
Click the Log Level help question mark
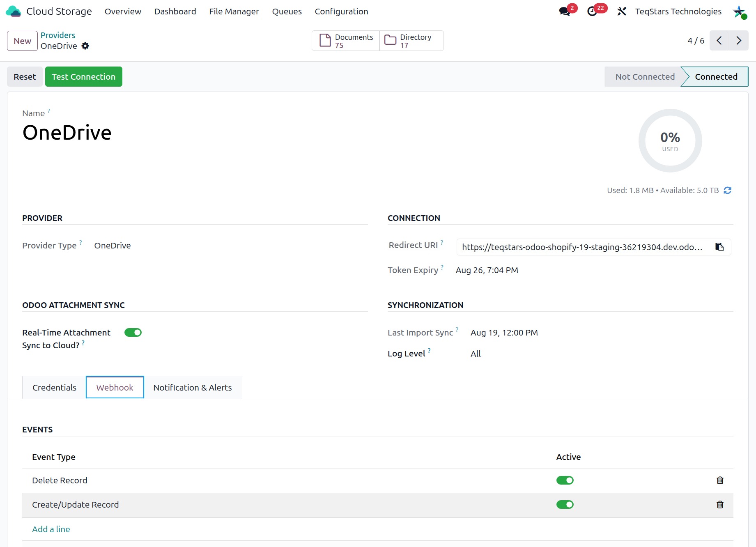coord(429,350)
